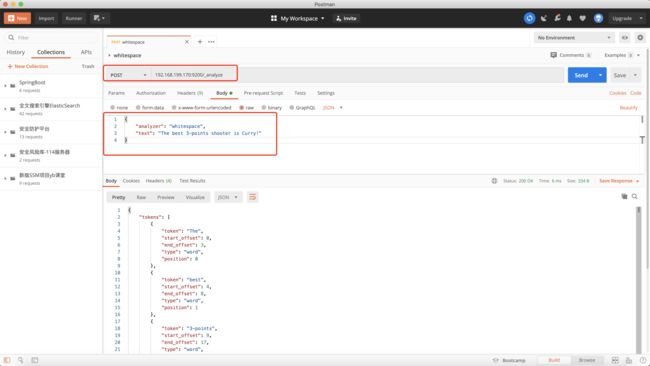This screenshot has height=366, width=650.
Task: Open the POST method dropdown
Action: pos(128,75)
